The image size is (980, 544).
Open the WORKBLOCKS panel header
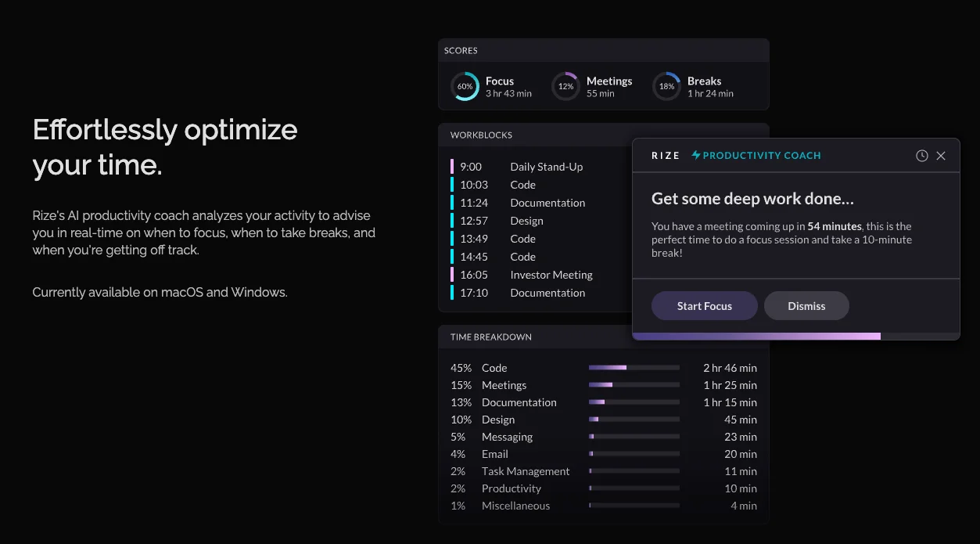point(483,135)
